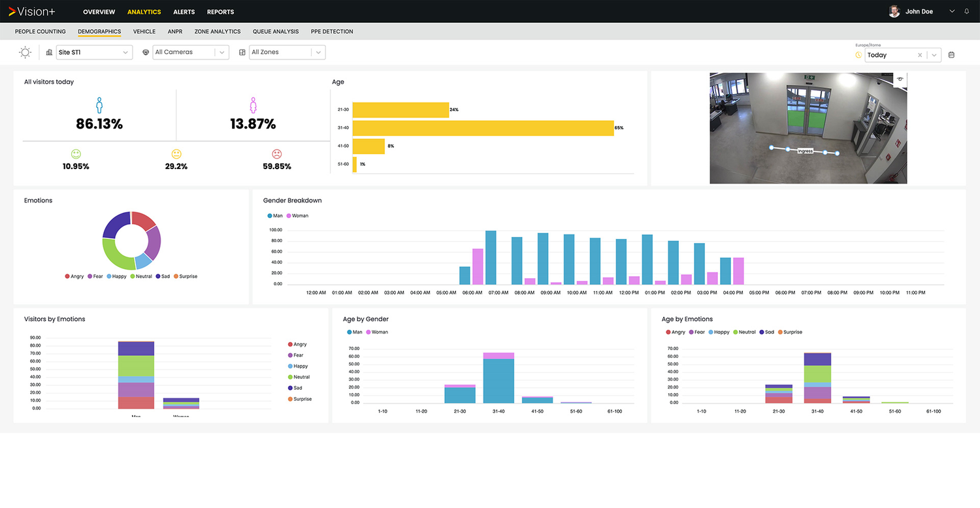Clear the Today filter with the X button
This screenshot has width=980, height=508.
[x=920, y=55]
